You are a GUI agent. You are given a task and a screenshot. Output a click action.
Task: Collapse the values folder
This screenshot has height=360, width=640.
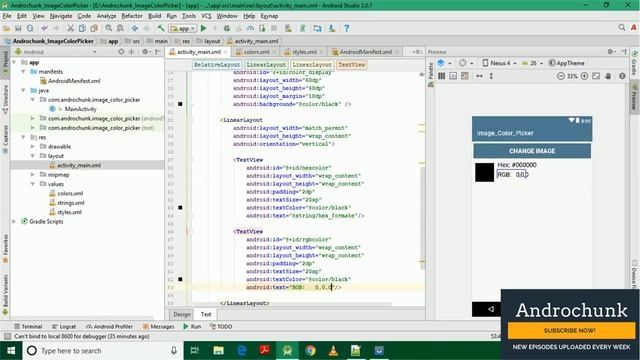(x=33, y=184)
